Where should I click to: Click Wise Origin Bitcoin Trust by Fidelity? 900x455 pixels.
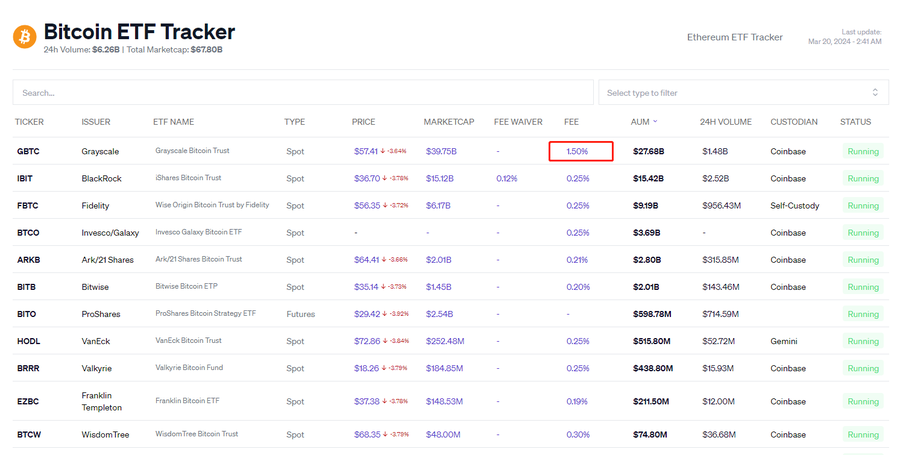[212, 205]
